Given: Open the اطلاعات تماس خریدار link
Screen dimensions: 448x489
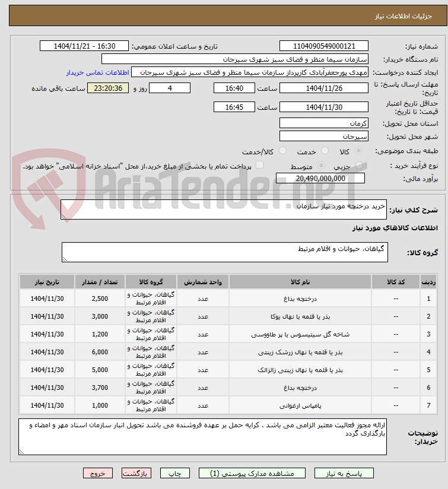Looking at the screenshot, I should (97, 72).
